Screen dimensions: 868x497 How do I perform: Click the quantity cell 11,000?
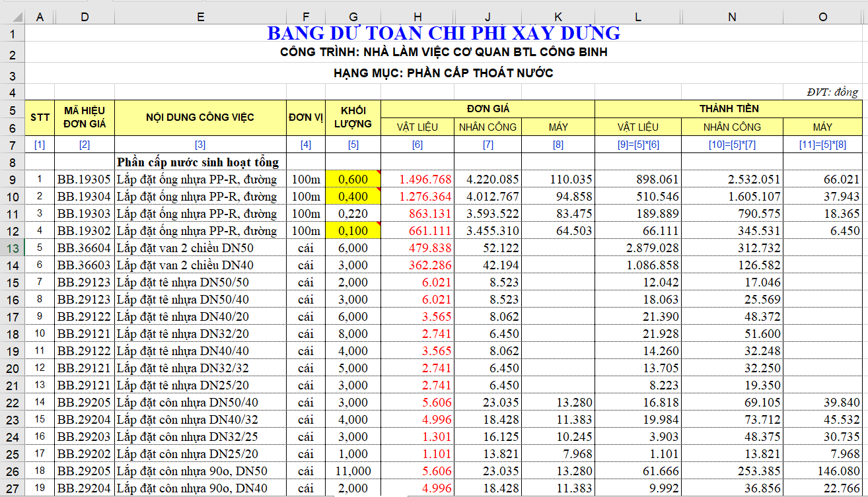coord(353,471)
